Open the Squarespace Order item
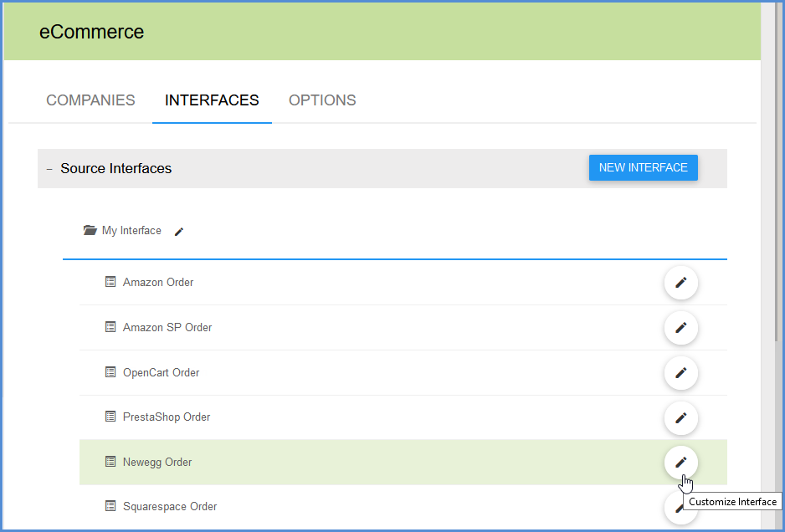Screen dimensions: 785x532 click(170, 507)
